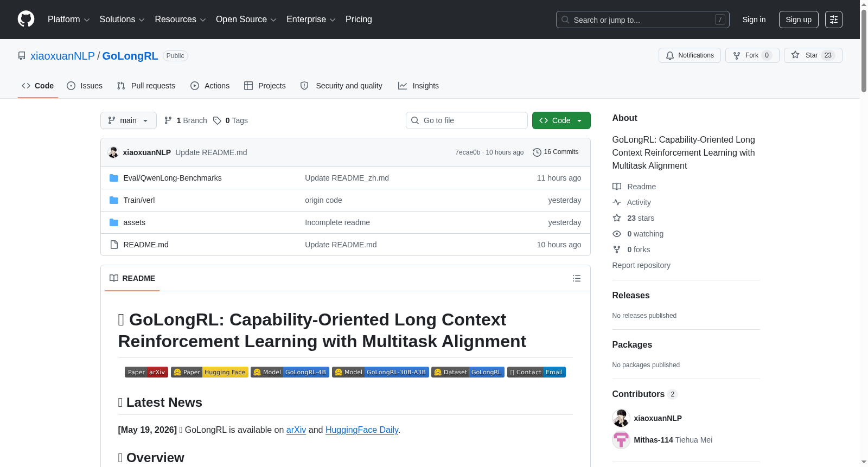The image size is (868, 467).
Task: Click Report repository link
Action: pyautogui.click(x=641, y=265)
